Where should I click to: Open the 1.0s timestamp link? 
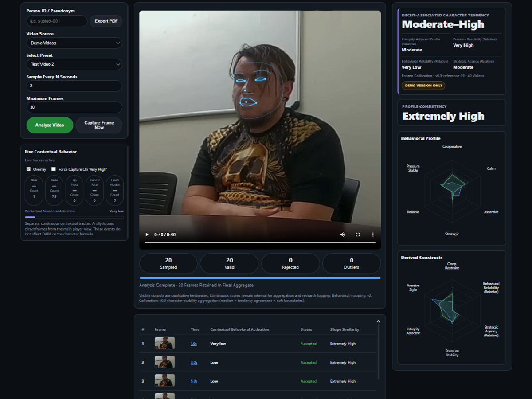194,344
